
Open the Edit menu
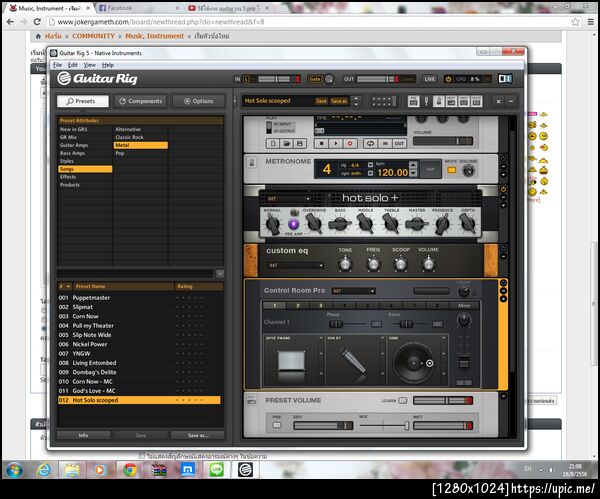click(72, 65)
